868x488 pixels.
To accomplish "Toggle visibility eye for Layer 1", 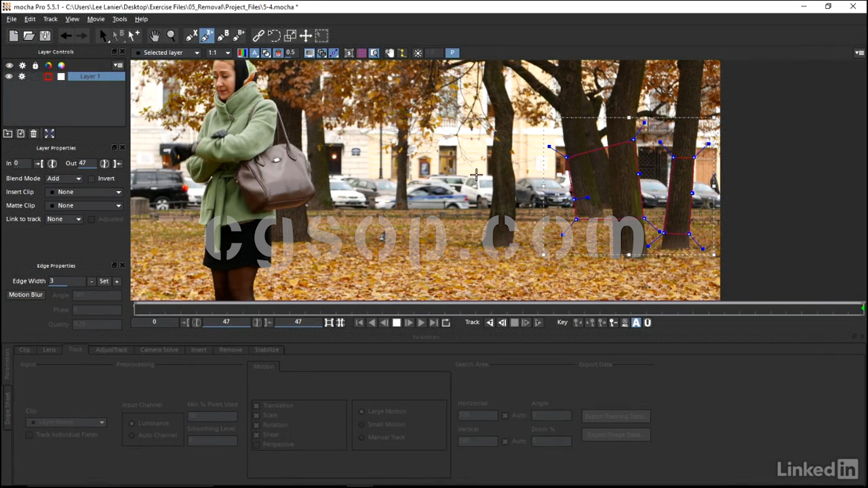I will [9, 77].
